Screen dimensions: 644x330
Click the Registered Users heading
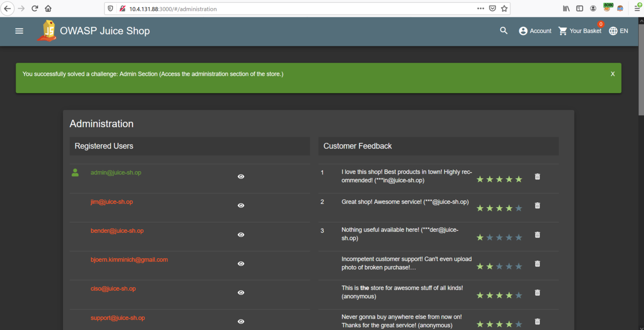(104, 146)
